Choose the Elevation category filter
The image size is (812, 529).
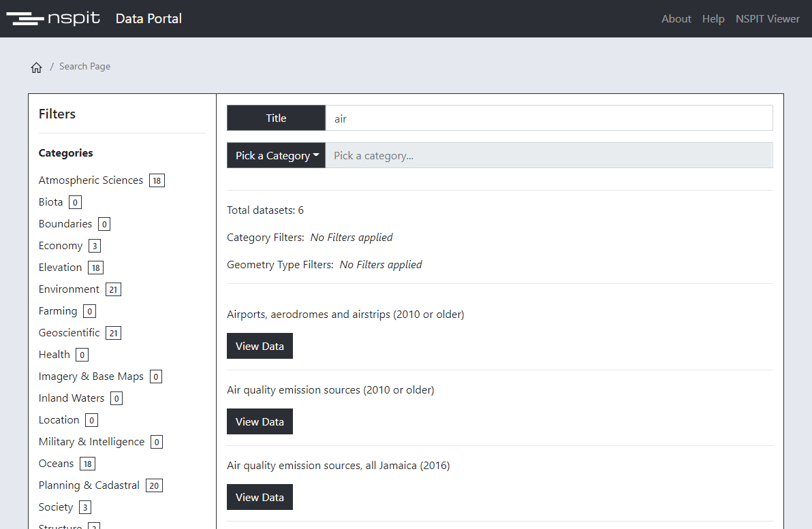60,268
